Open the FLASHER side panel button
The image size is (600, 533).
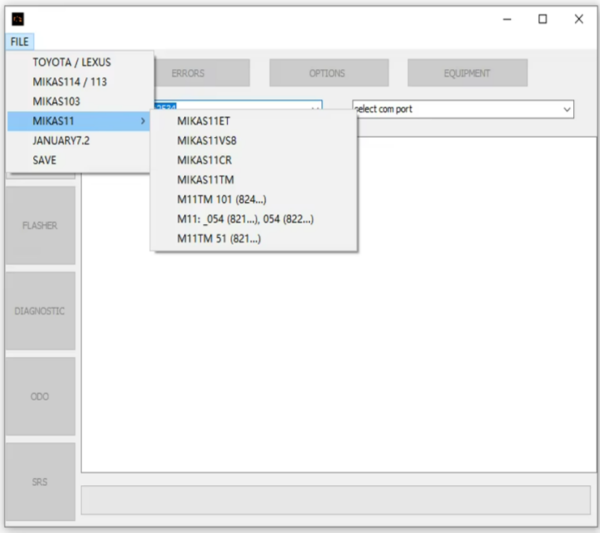pyautogui.click(x=40, y=225)
